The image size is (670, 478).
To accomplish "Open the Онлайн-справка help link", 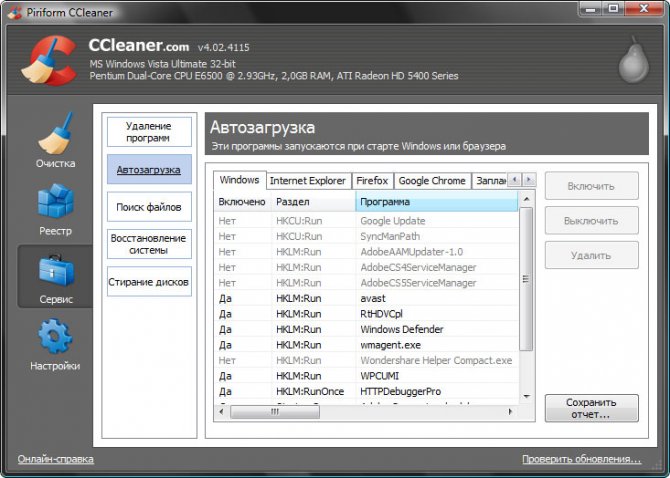I will tap(56, 459).
